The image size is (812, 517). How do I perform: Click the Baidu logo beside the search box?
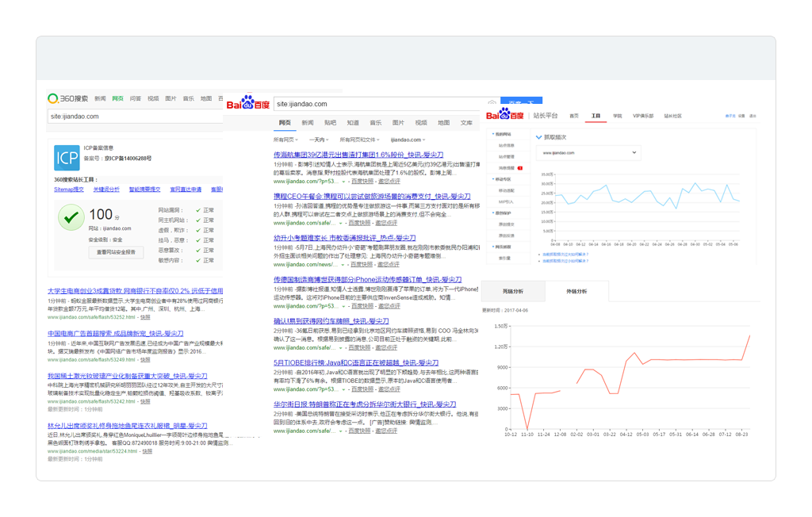[248, 102]
